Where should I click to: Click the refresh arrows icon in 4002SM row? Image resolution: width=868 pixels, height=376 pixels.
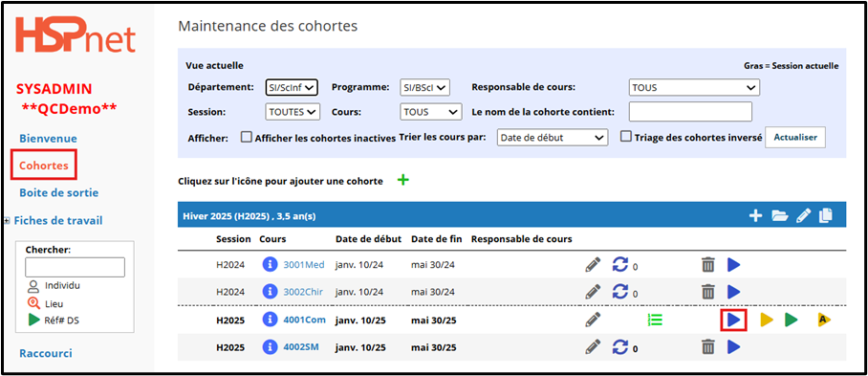pos(620,347)
